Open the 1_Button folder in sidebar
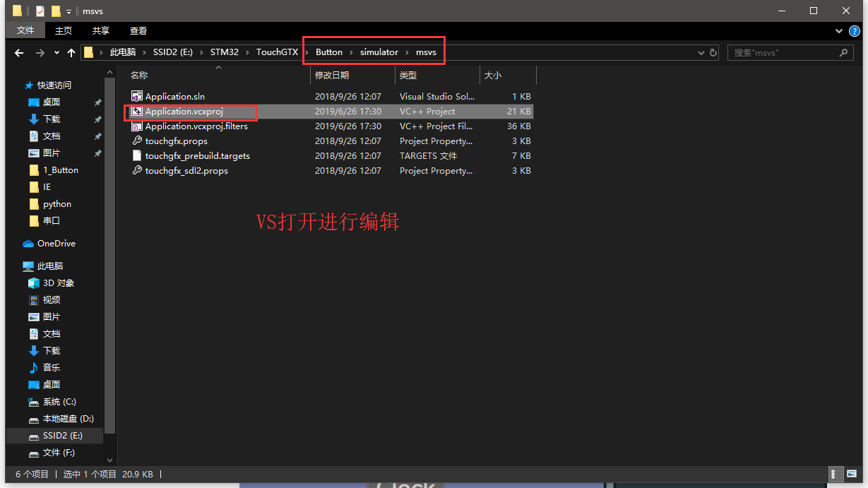868x488 pixels. tap(61, 170)
